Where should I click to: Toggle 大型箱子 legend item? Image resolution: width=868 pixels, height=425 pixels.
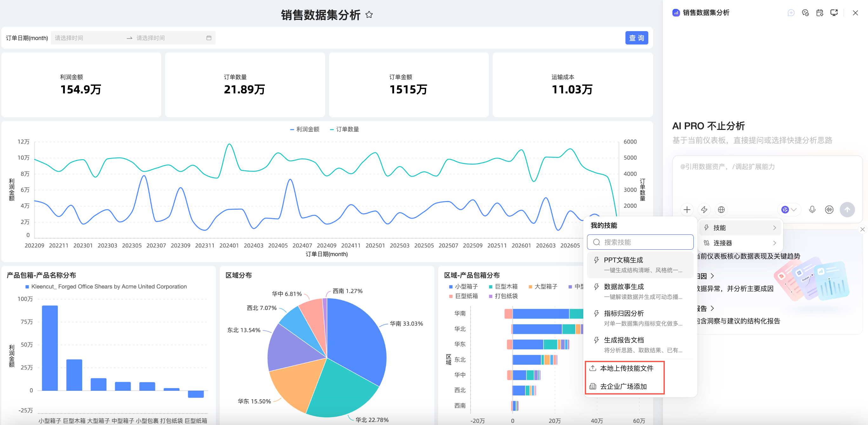click(543, 287)
